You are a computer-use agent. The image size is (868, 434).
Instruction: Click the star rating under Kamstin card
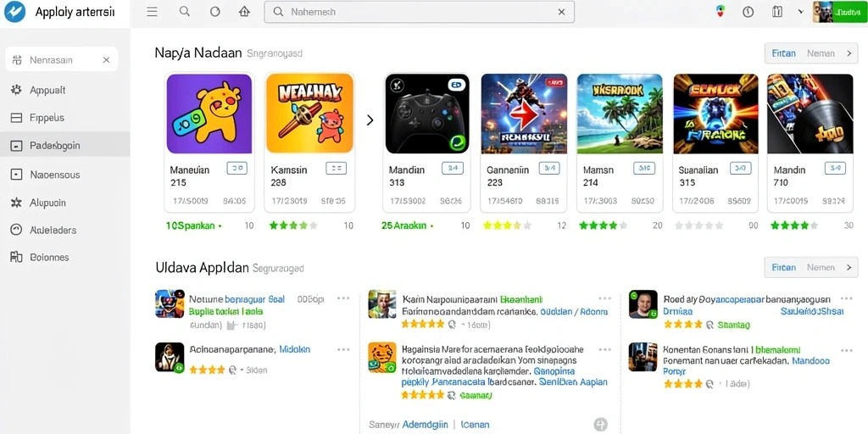point(293,225)
